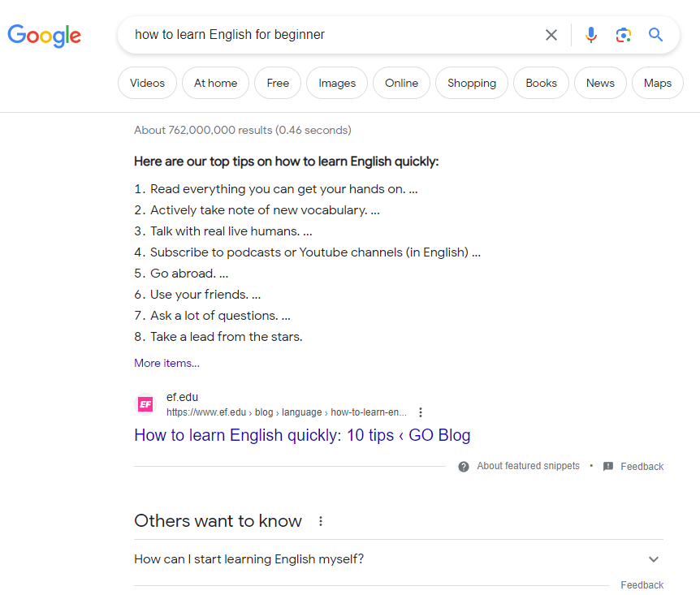Click the Google logo

[x=45, y=35]
